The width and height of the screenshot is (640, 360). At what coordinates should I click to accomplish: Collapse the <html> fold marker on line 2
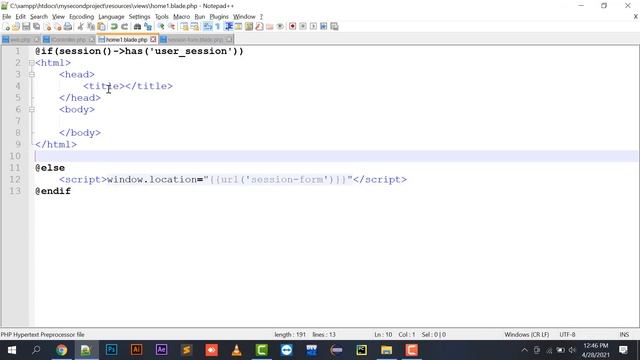pyautogui.click(x=31, y=63)
